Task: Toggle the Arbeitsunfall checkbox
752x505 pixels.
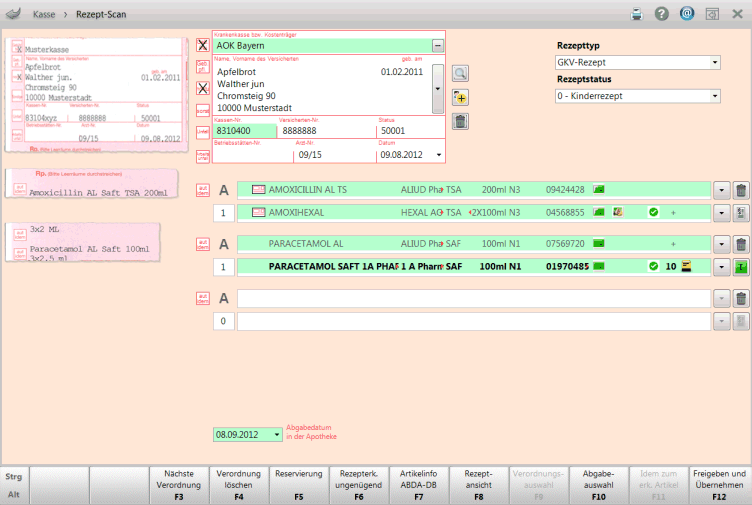Action: 203,156
